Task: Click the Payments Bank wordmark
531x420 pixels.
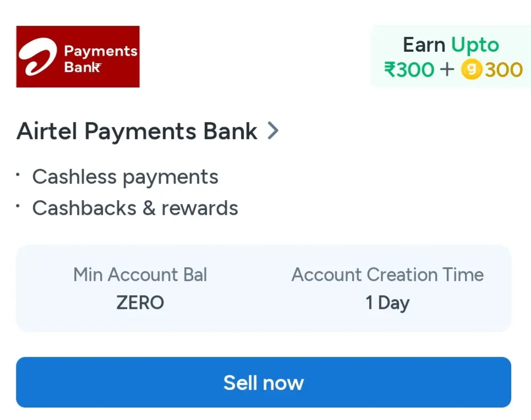Action: (x=101, y=57)
